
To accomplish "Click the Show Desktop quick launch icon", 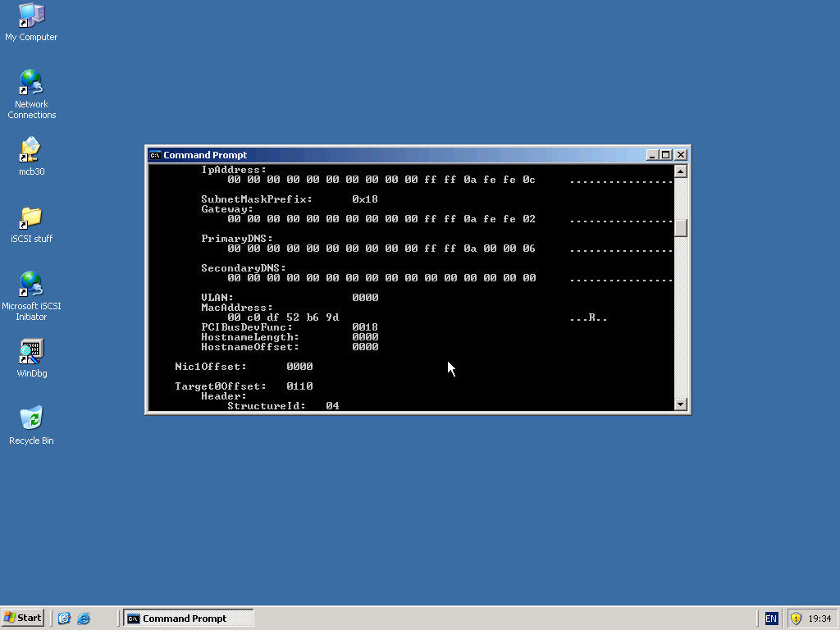I will point(64,619).
